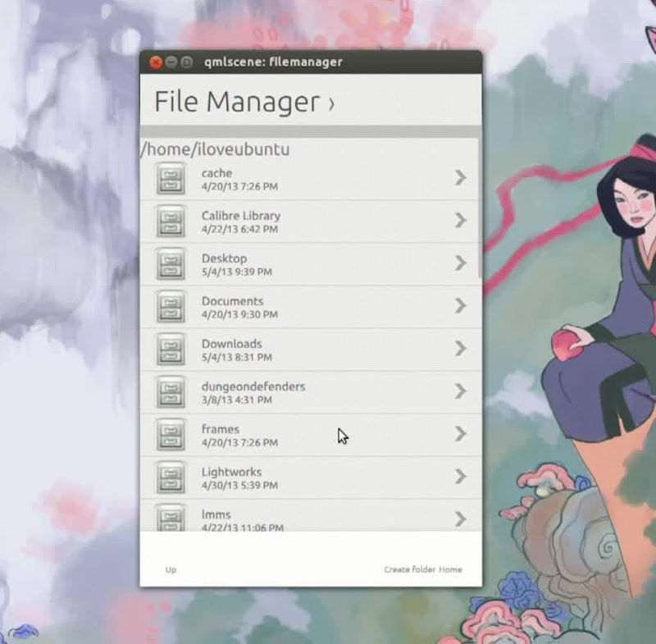656x644 pixels.
Task: Open the cache folder icon
Action: (171, 179)
